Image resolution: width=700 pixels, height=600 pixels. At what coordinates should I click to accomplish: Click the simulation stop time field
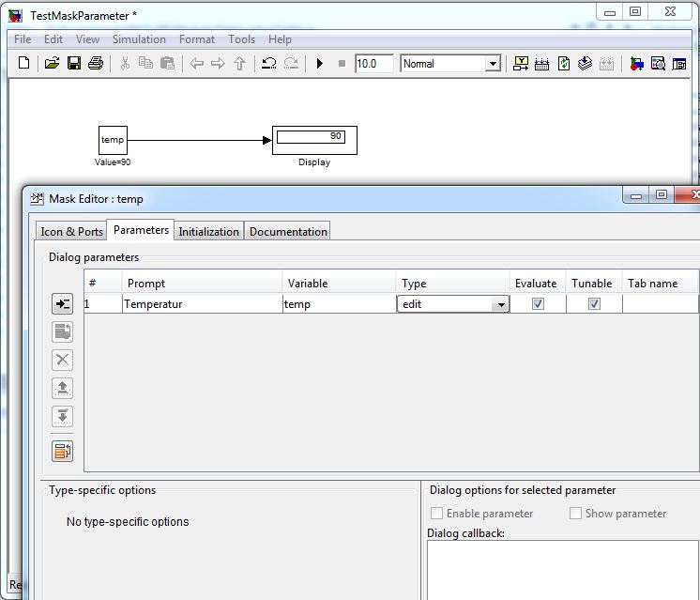tap(373, 64)
